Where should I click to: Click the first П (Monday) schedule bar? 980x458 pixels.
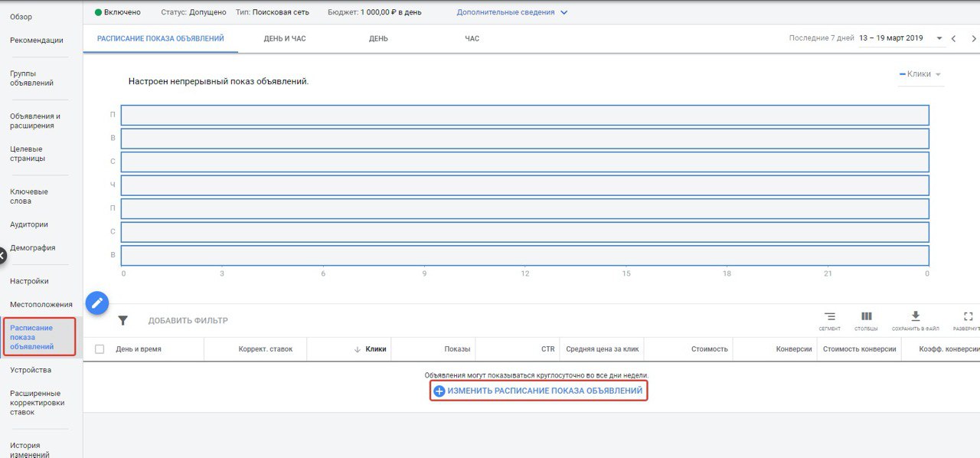click(x=524, y=115)
